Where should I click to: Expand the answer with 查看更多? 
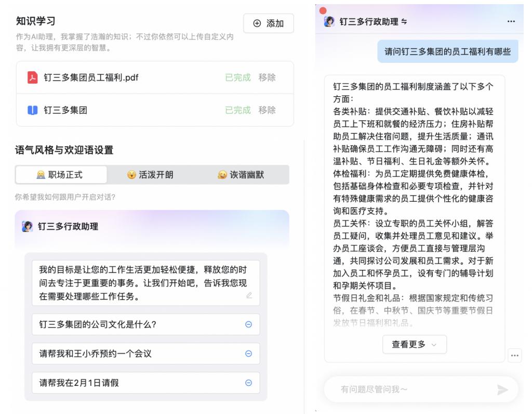(414, 344)
